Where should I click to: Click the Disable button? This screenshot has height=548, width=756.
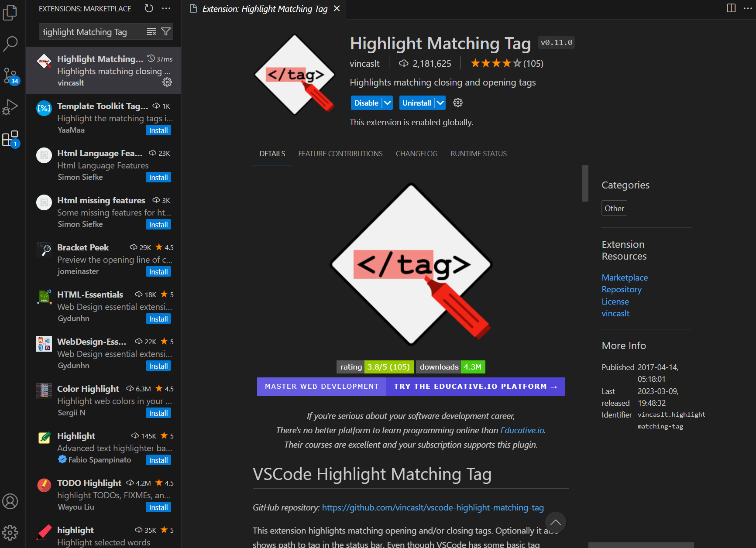pos(366,103)
